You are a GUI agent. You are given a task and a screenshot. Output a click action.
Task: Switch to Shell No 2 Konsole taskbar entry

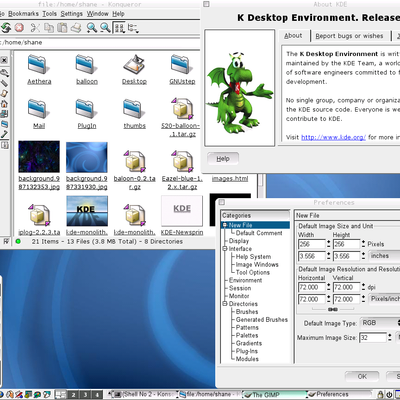click(x=143, y=395)
